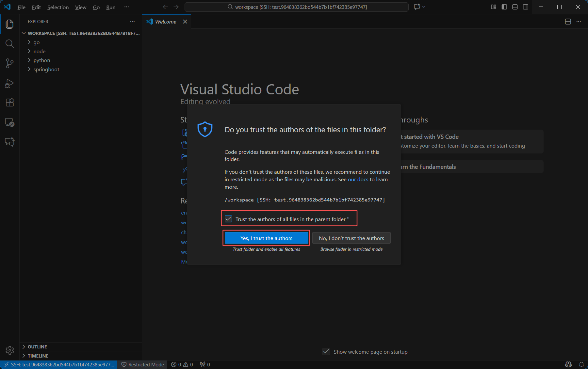Open the Extensions view
This screenshot has width=588, height=369.
pos(10,103)
